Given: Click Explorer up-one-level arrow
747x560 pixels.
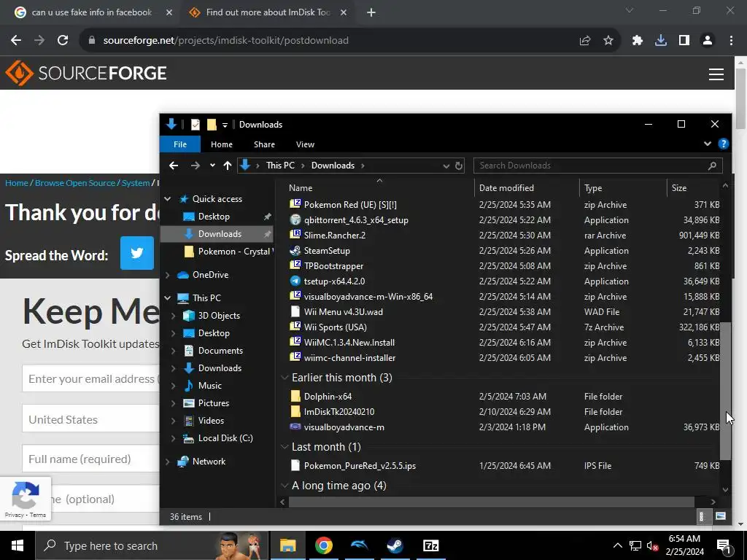Looking at the screenshot, I should (x=228, y=166).
